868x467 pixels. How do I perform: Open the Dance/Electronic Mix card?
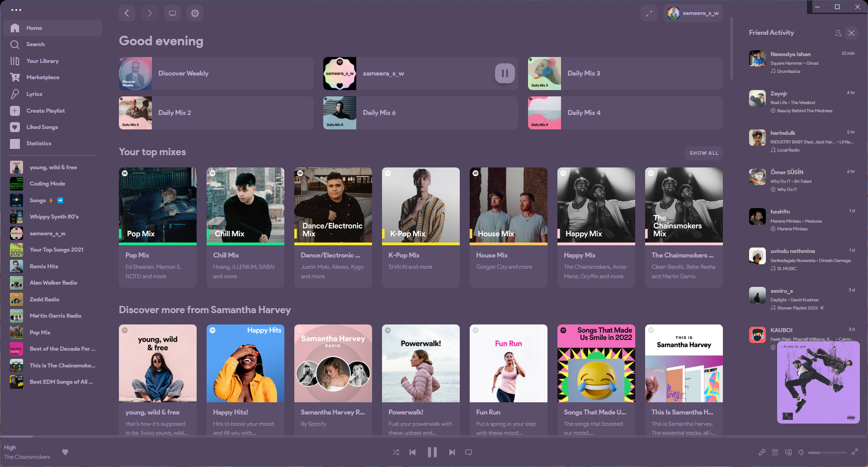tap(333, 227)
